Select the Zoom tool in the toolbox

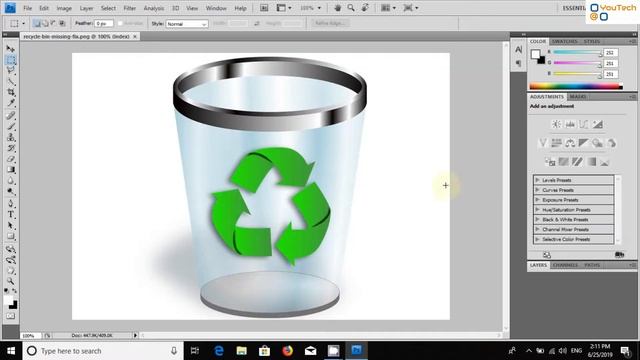pyautogui.click(x=11, y=281)
